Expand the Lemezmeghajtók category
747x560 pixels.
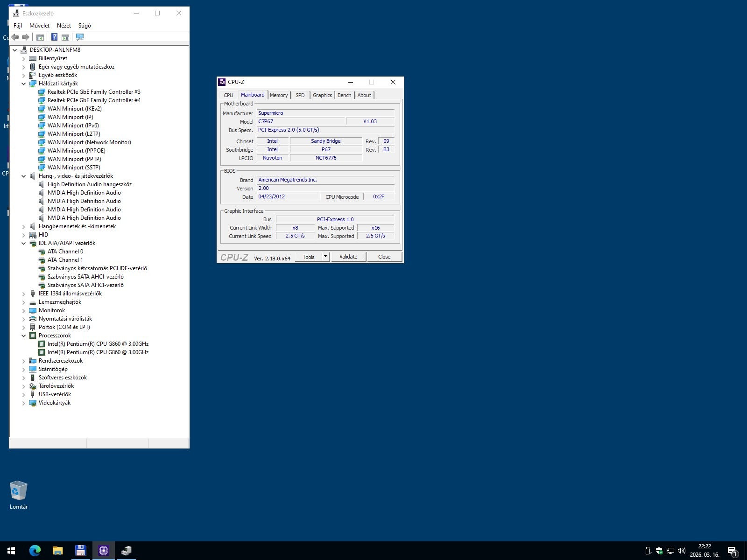tap(24, 302)
